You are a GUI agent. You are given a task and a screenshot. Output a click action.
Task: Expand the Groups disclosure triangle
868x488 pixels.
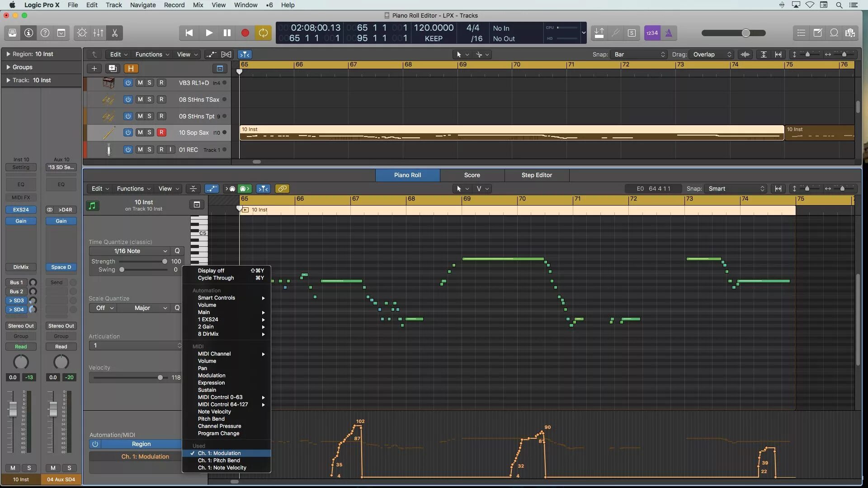click(8, 67)
